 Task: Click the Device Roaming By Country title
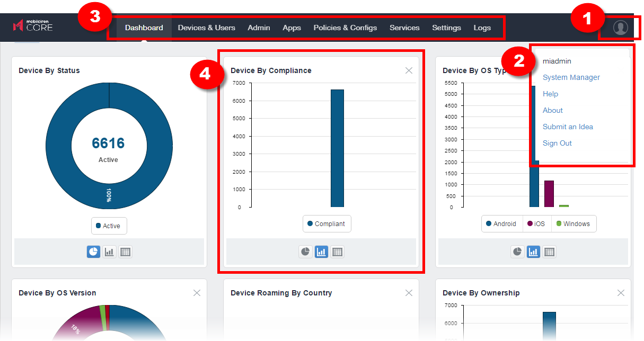(281, 293)
